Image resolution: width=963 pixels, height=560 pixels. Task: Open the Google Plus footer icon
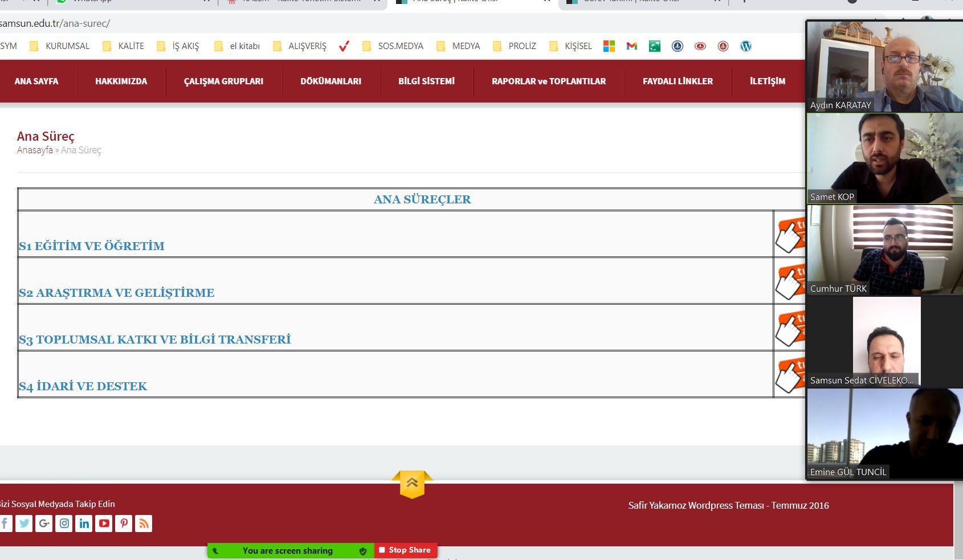click(x=44, y=524)
